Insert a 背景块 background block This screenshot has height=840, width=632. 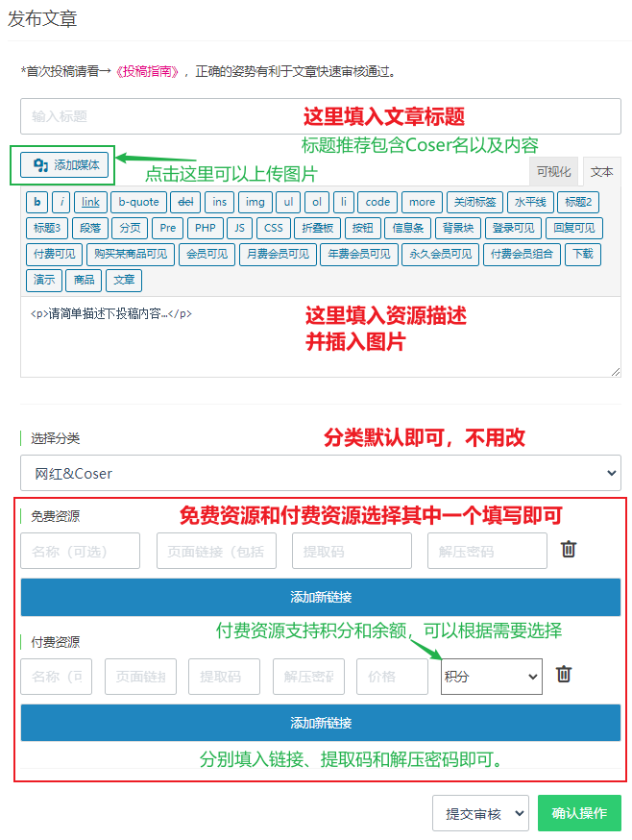[x=458, y=228]
